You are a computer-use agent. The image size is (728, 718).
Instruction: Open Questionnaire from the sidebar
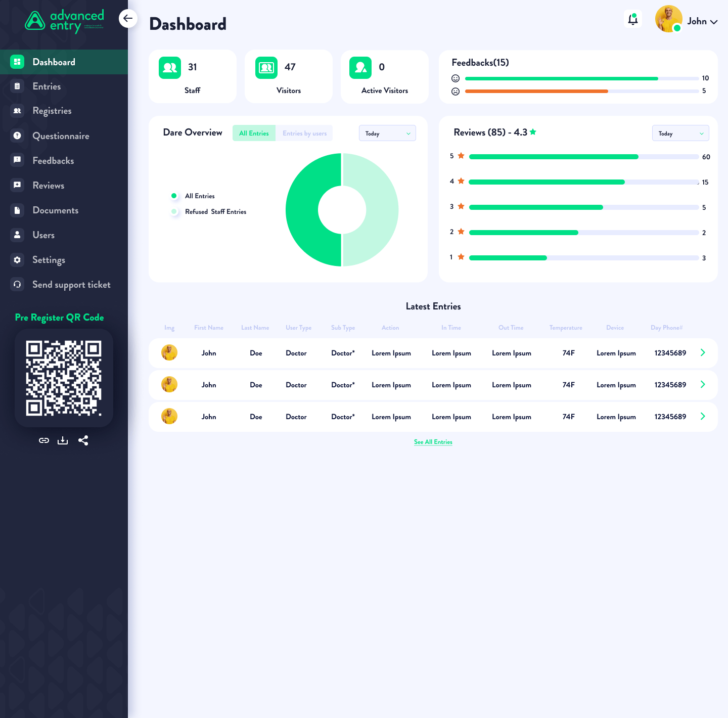(61, 136)
